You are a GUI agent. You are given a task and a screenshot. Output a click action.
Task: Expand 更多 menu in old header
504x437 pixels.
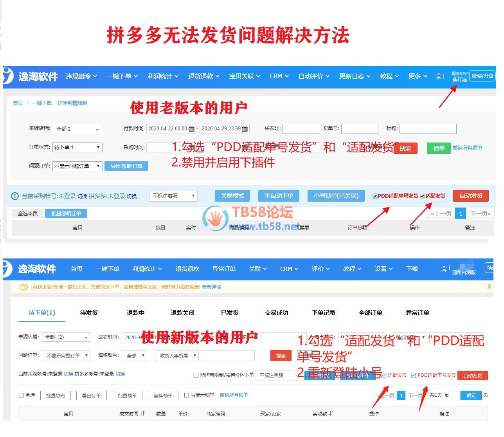[x=418, y=76]
